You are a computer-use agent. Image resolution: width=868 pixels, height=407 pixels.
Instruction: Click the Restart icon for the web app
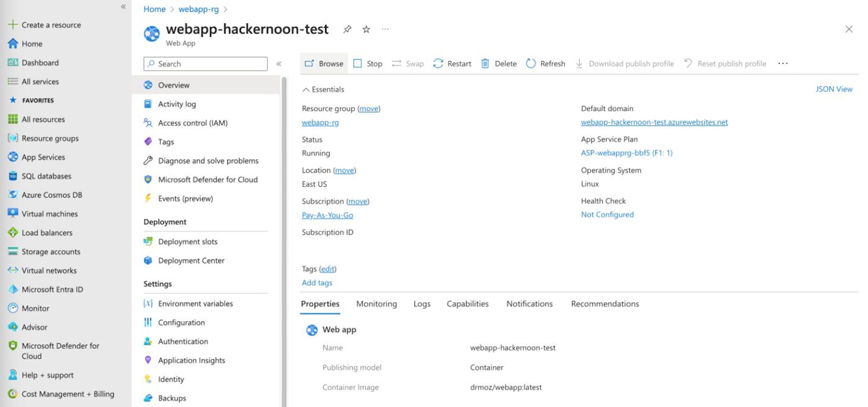(438, 63)
